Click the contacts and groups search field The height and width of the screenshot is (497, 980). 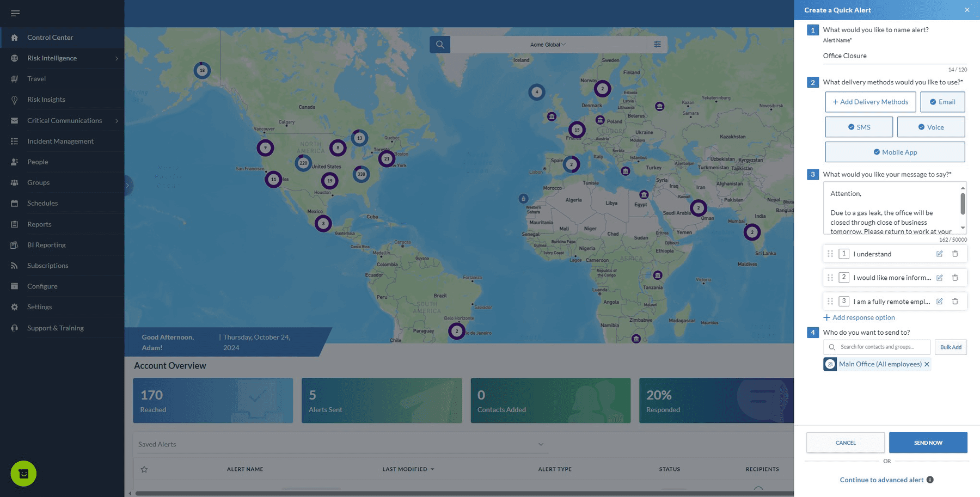pos(878,347)
